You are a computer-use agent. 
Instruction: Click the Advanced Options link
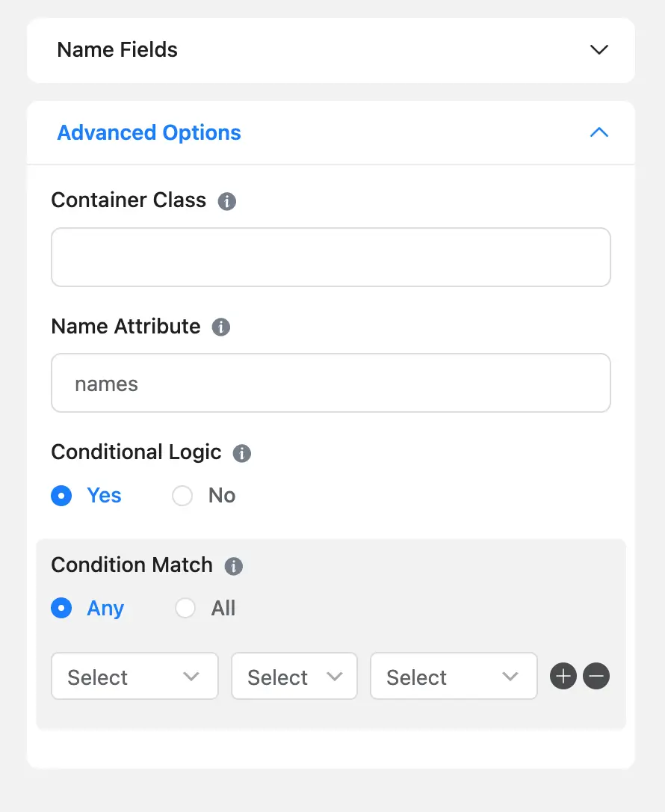pyautogui.click(x=149, y=132)
